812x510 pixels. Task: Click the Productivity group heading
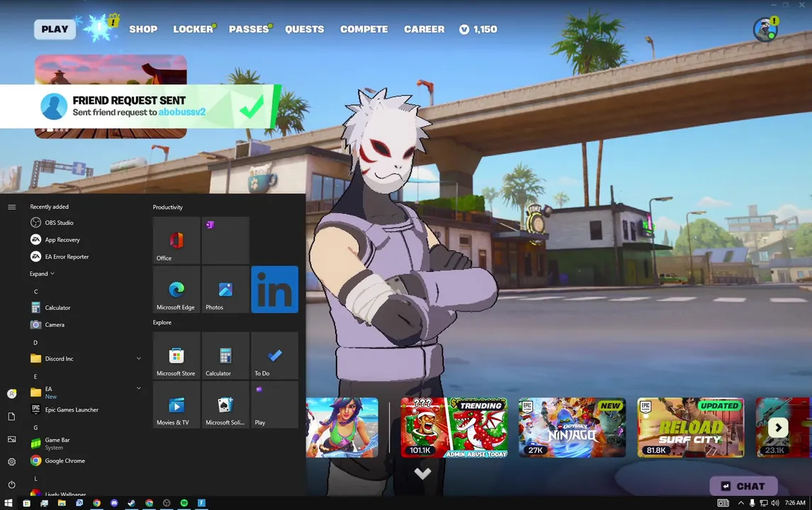point(168,207)
